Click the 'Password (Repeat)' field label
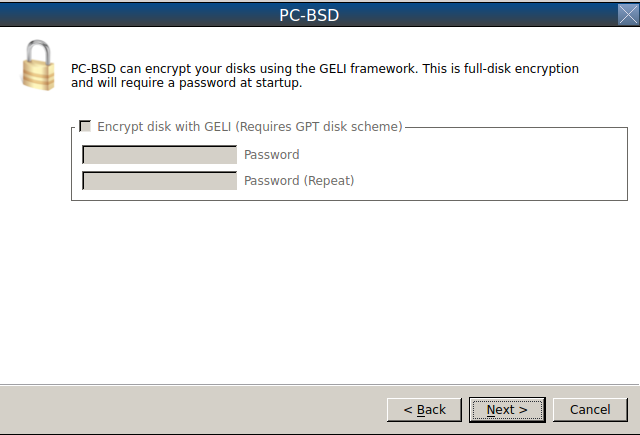This screenshot has width=640, height=435. (299, 181)
